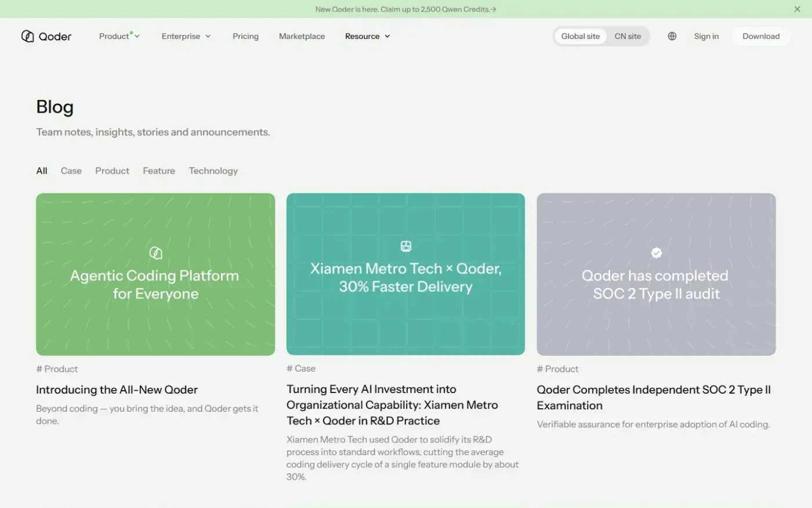Filter blog posts by Feature
Image resolution: width=812 pixels, height=508 pixels.
(159, 171)
